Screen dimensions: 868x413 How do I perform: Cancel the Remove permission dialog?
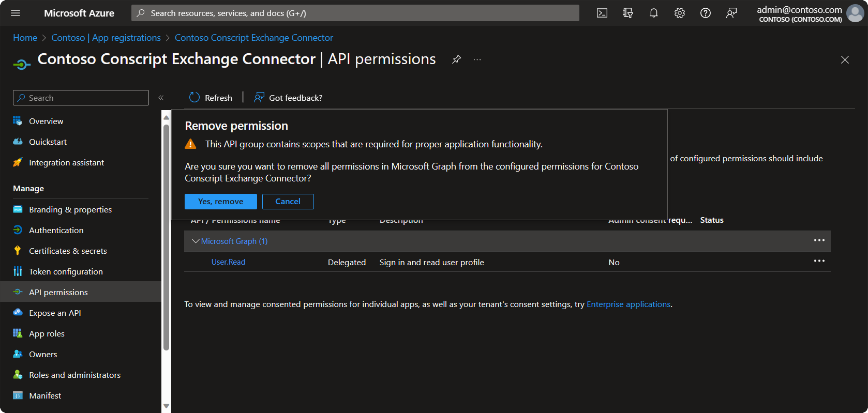tap(288, 202)
